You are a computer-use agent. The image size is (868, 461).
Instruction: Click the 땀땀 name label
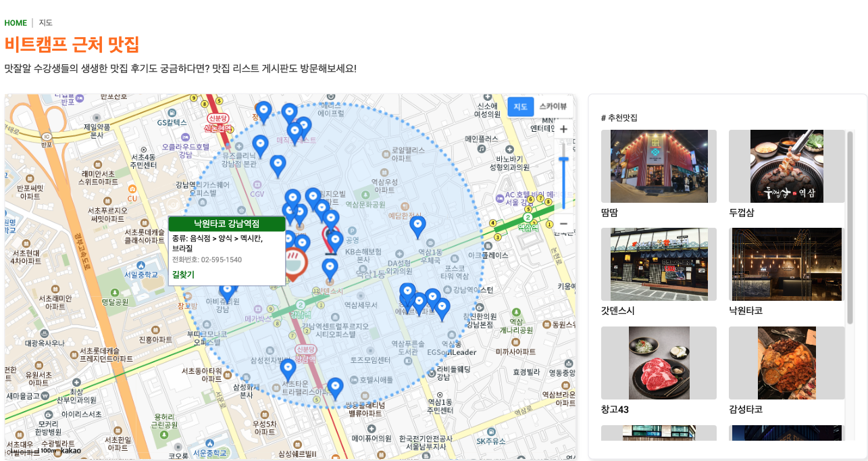pyautogui.click(x=609, y=212)
